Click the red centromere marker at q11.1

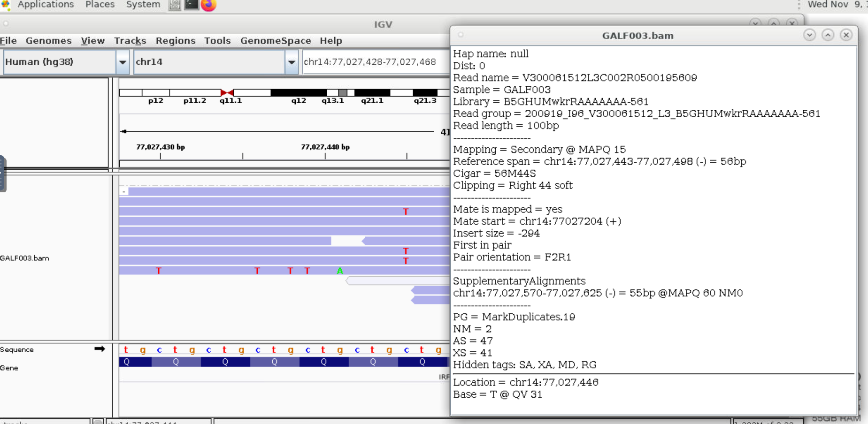[226, 92]
